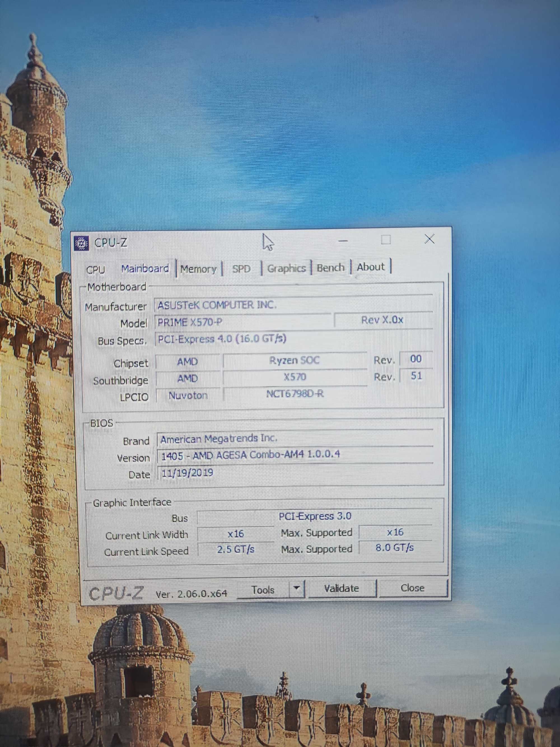Viewport: 560px width, 747px height.
Task: Click the Rev X.0x field
Action: point(383,320)
